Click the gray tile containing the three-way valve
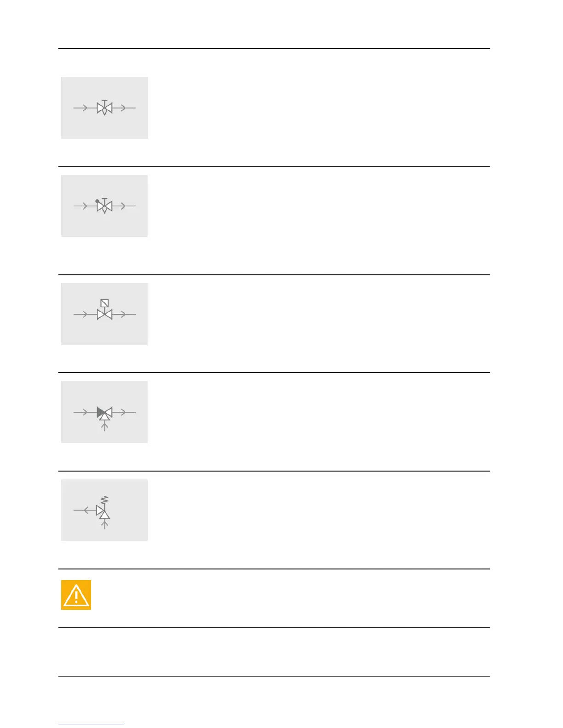The width and height of the screenshot is (563, 728). pyautogui.click(x=104, y=412)
